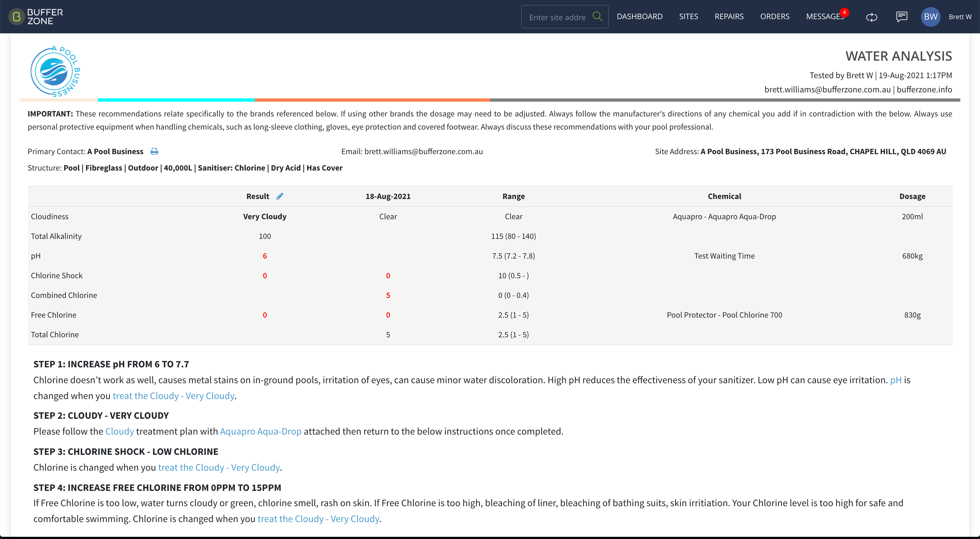Viewport: 980px width, 539px height.
Task: Click the Range column header
Action: click(514, 196)
